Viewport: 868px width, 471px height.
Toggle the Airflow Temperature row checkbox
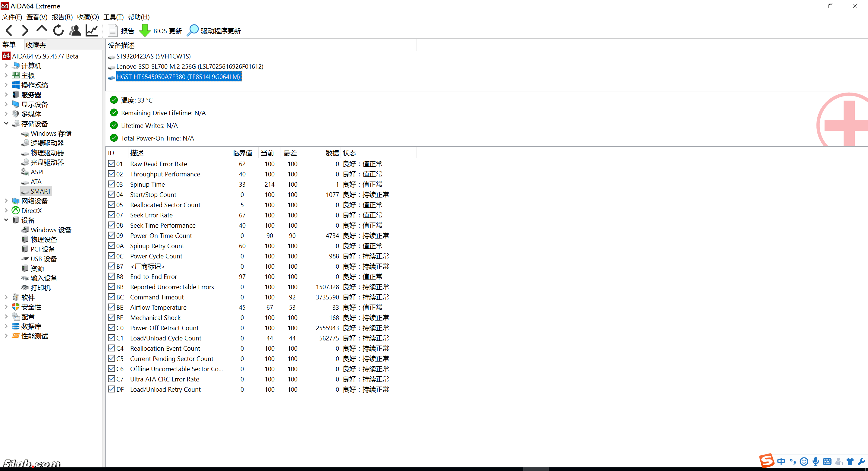coord(112,307)
